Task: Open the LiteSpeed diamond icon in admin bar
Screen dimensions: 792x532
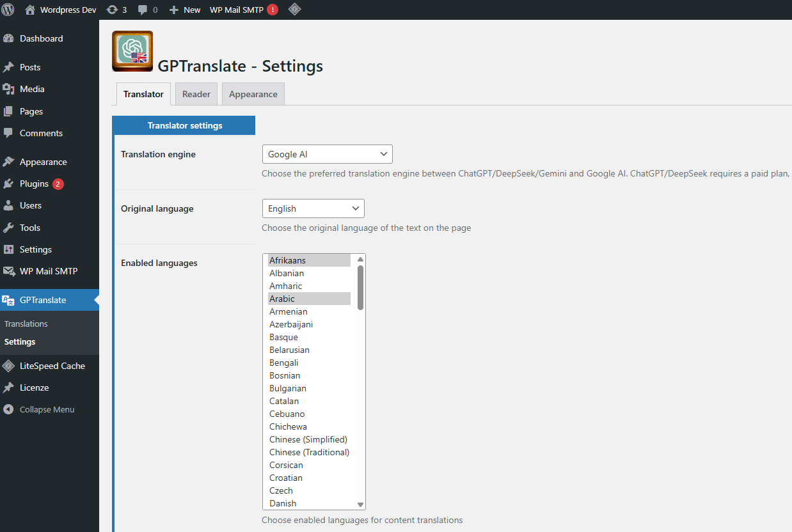Action: point(294,10)
